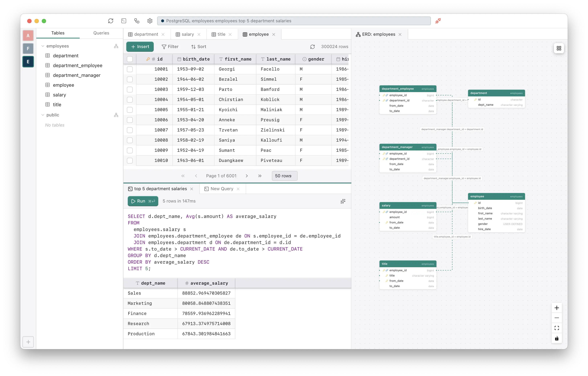
Task: Click the refresh icon in top toolbar
Action: 111,21
